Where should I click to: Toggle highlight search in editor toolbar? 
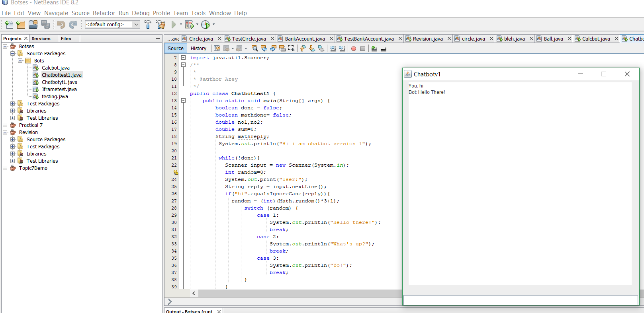click(x=282, y=49)
